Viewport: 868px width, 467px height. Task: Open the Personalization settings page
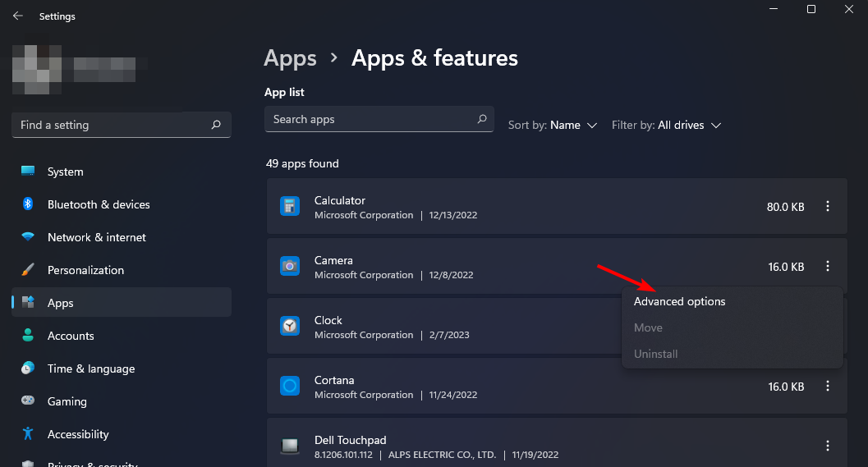[x=85, y=270]
